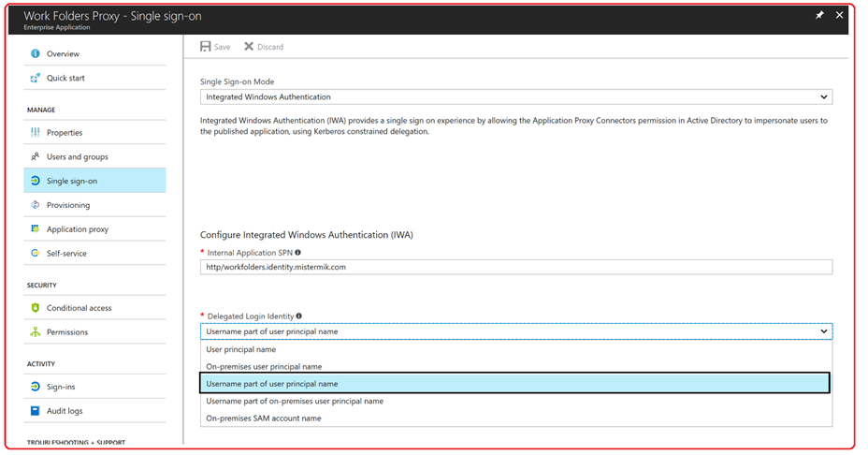Viewport: 868px width, 455px height.
Task: Click the Overview info icon
Action: [x=36, y=53]
